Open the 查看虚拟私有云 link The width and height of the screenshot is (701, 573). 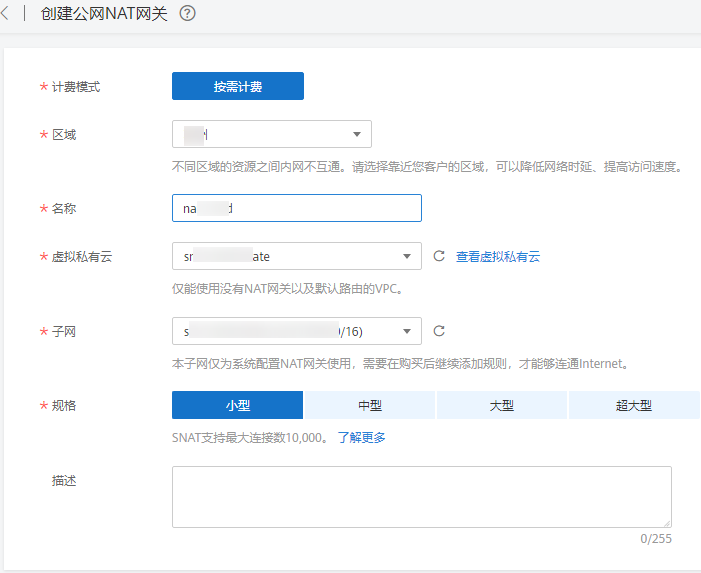(498, 257)
